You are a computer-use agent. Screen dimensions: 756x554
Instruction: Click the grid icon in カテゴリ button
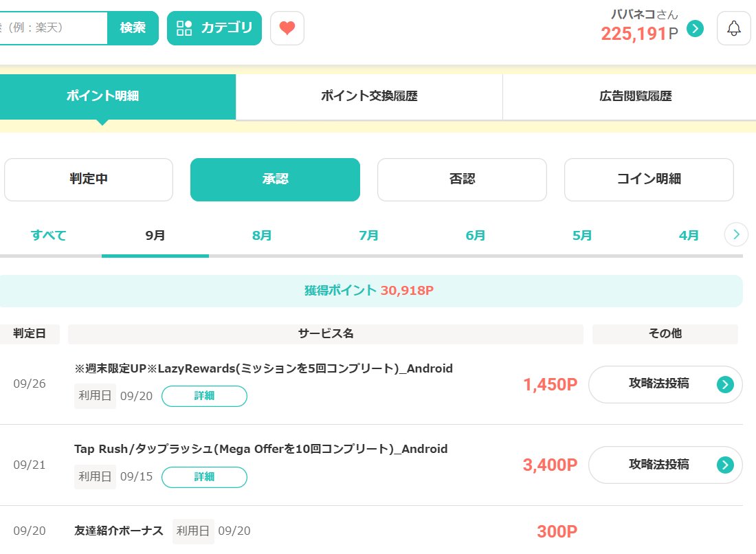pyautogui.click(x=184, y=28)
